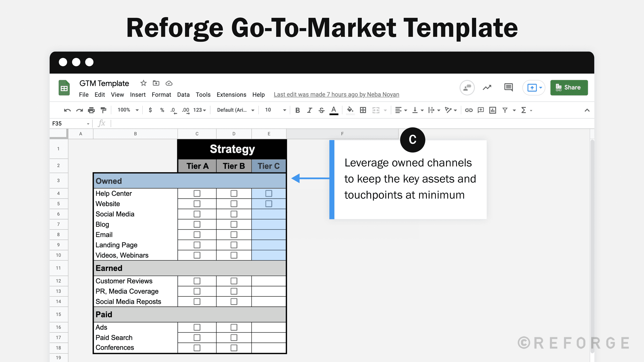Insert a link
Image resolution: width=644 pixels, height=362 pixels.
pos(469,110)
